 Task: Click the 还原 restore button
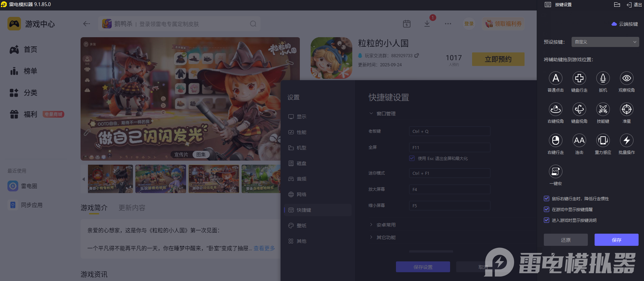566,240
